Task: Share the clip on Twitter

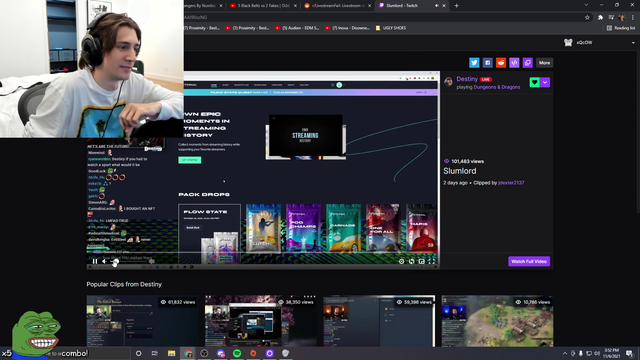Action: (x=474, y=63)
